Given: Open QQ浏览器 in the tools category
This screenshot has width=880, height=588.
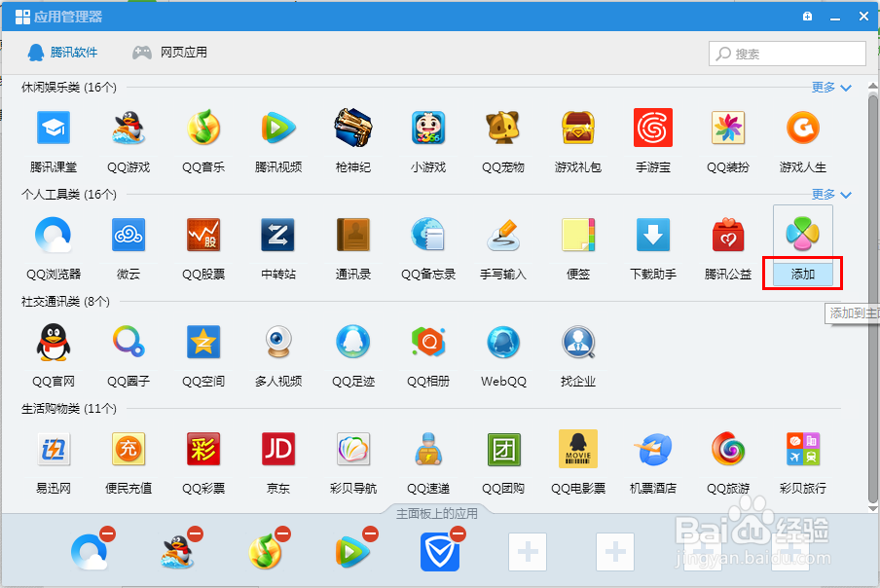Looking at the screenshot, I should (x=54, y=235).
